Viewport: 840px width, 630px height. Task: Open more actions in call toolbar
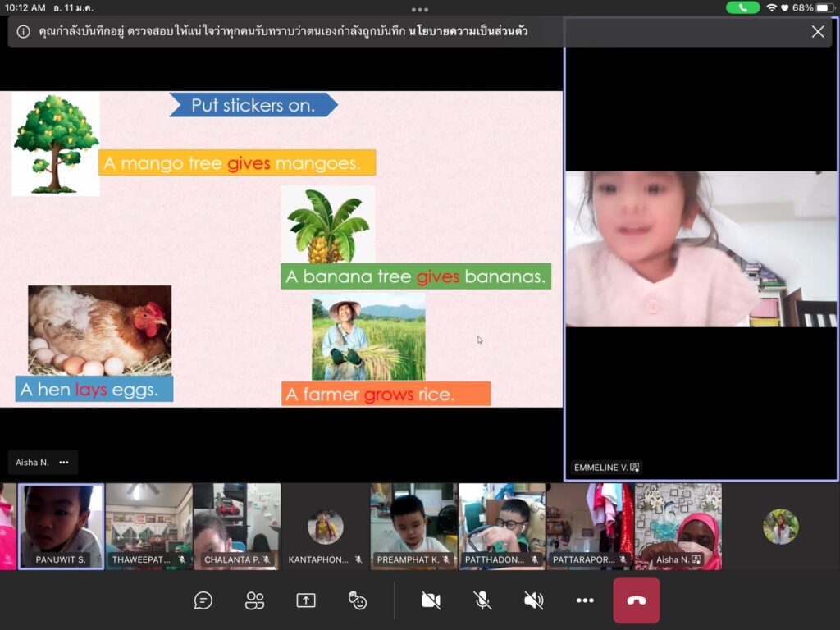point(585,600)
